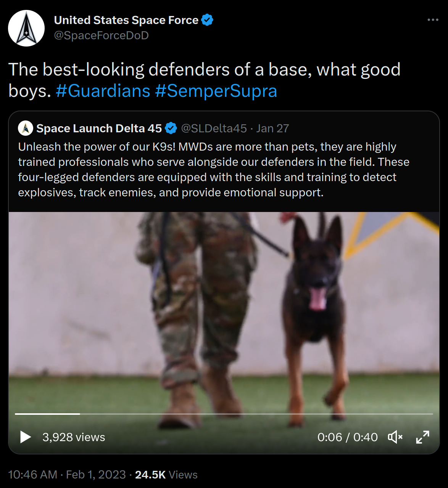Open the #SemperSupra hashtag
Viewport: 448px width, 488px height.
(x=216, y=91)
